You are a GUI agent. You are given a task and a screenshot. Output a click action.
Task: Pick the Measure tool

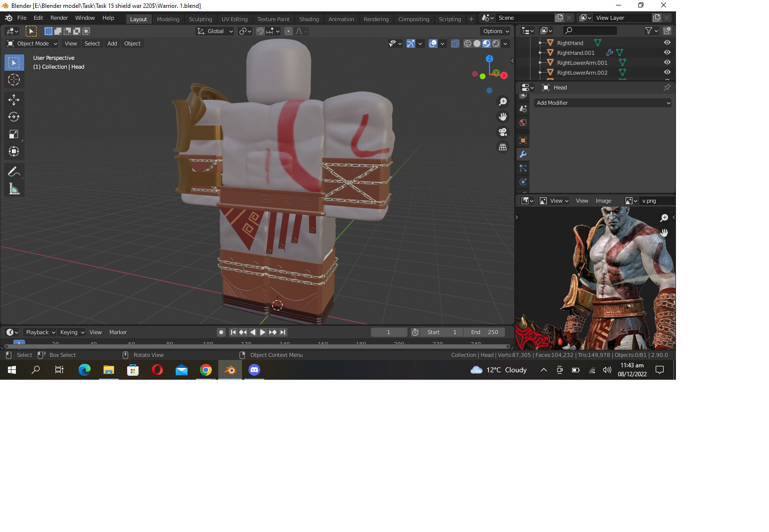(x=14, y=188)
